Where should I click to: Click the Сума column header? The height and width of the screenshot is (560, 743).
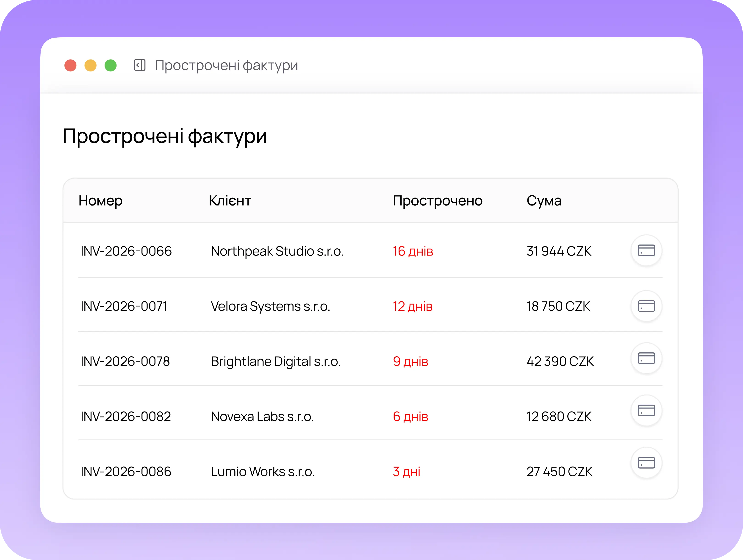[544, 201]
